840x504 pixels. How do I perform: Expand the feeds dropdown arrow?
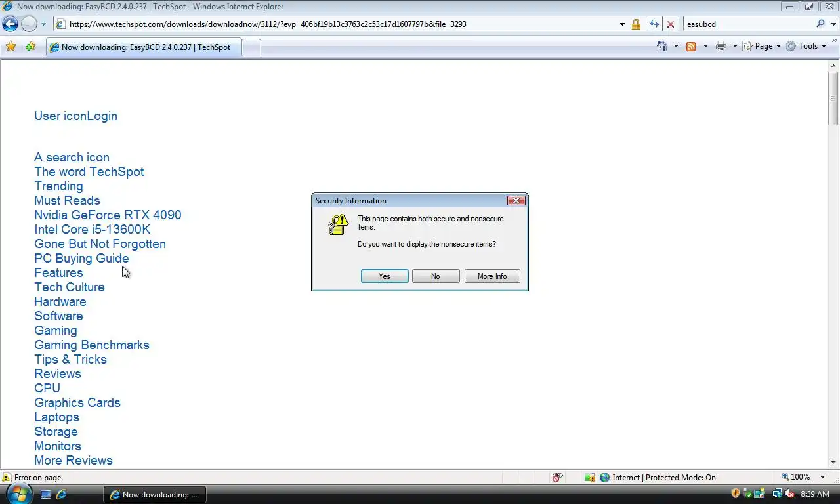[x=705, y=46]
